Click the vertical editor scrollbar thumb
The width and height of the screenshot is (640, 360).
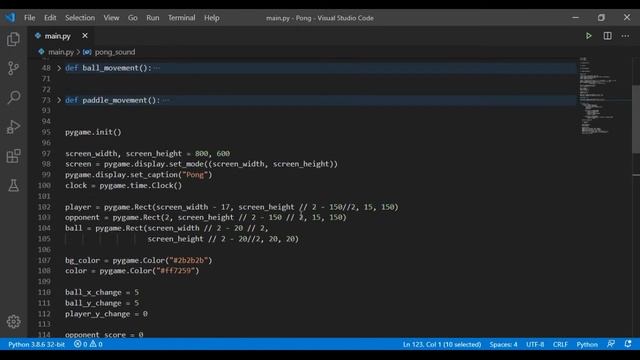[636, 119]
